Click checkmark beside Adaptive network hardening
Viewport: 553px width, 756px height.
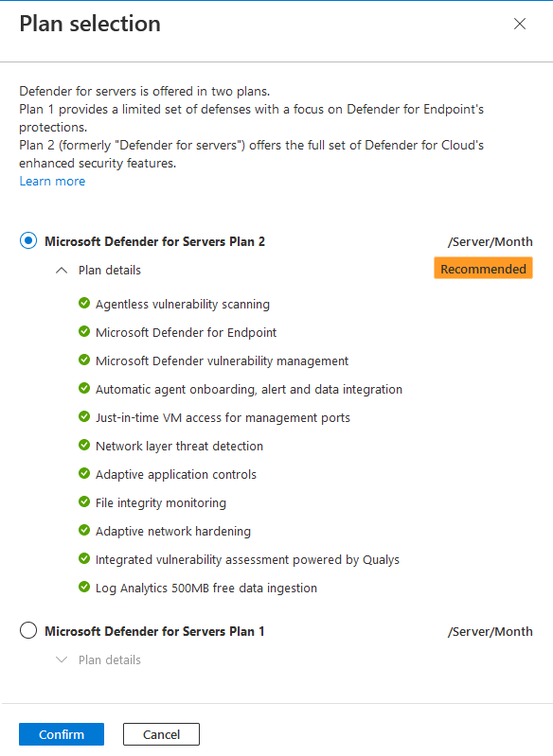(x=84, y=531)
